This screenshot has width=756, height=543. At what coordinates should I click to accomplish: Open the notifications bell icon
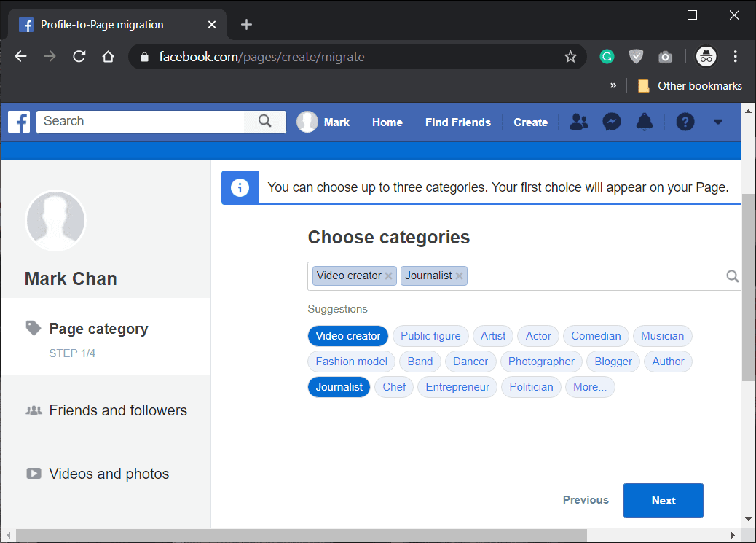[x=645, y=122]
